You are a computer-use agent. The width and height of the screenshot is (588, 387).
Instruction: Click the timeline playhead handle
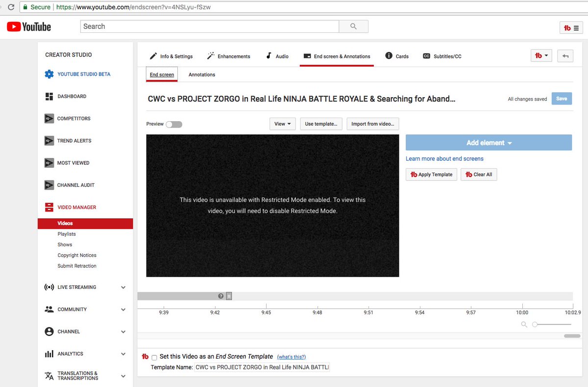coord(229,296)
